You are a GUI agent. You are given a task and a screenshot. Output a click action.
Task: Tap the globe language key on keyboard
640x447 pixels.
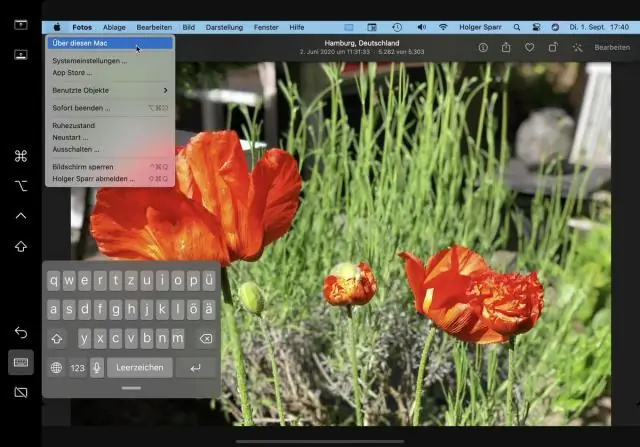click(56, 368)
